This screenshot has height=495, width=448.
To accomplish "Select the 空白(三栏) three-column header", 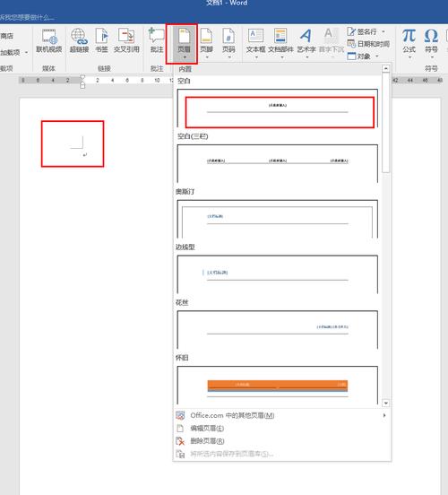I will pos(278,163).
